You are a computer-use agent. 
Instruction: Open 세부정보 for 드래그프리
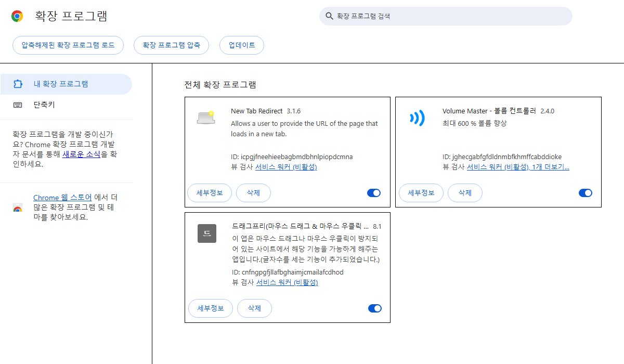[x=211, y=308]
